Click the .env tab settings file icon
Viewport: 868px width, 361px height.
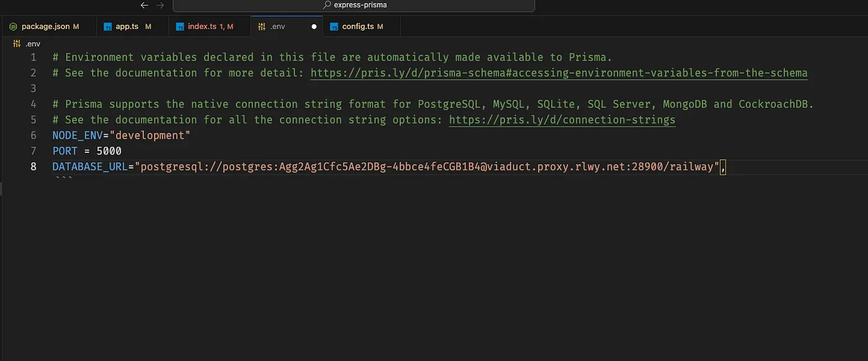point(262,27)
